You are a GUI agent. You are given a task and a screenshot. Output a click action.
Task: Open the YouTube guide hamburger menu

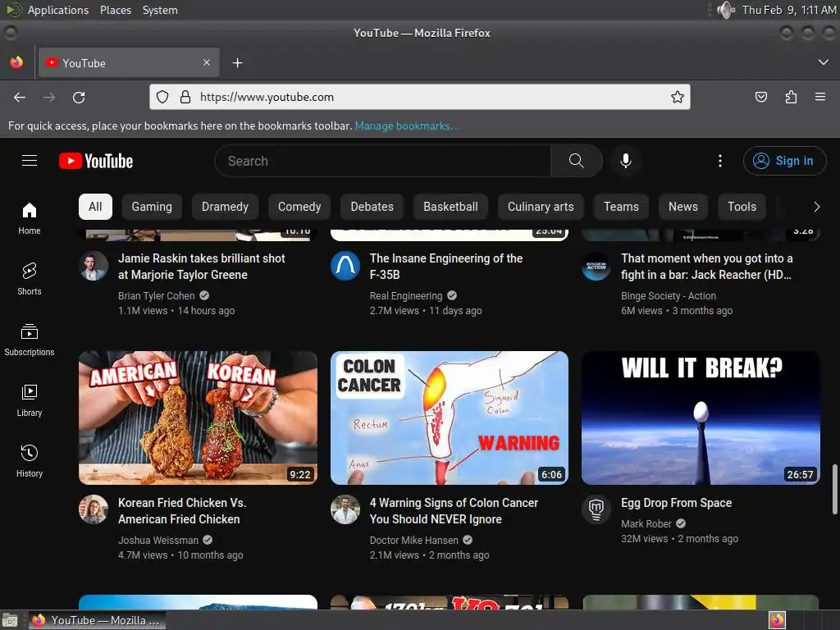click(30, 161)
